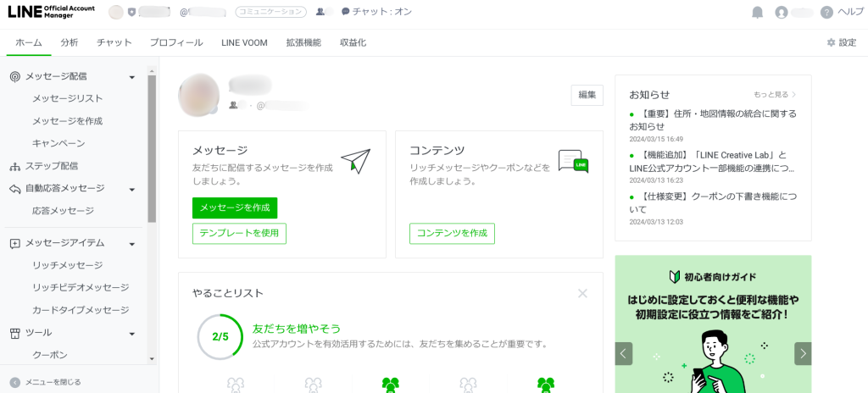Viewport: 868px width, 393px height.
Task: Open the 収益化 tab
Action: [353, 42]
